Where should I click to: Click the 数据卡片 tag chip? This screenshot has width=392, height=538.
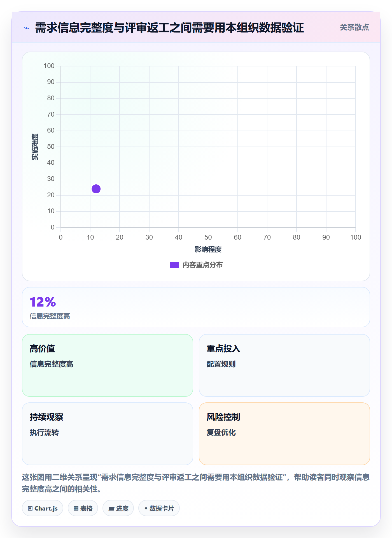coord(159,508)
